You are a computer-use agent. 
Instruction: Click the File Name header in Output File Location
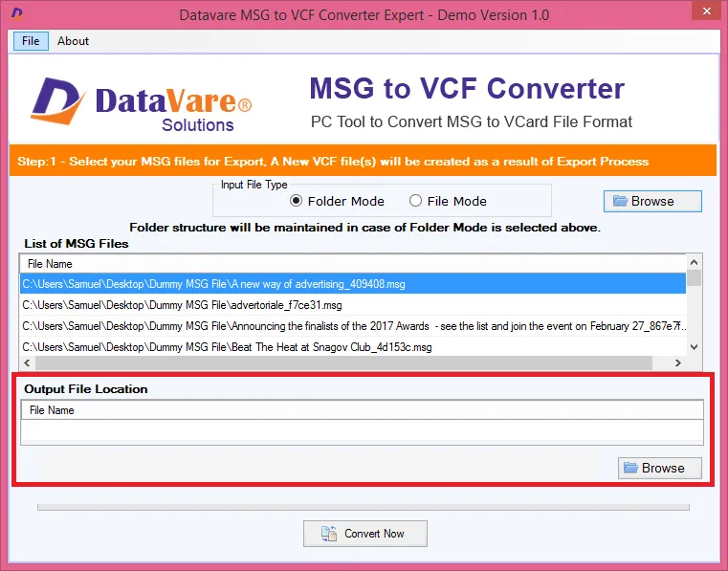(x=363, y=410)
